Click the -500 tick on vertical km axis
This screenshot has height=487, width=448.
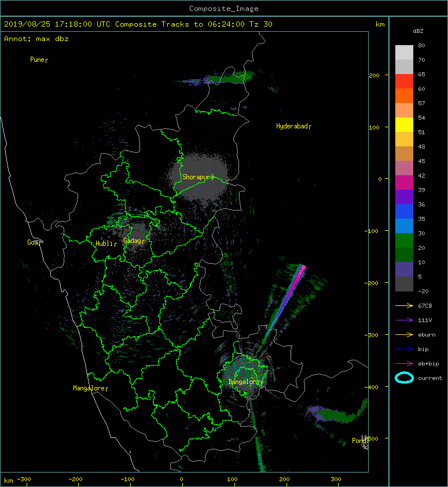point(372,438)
